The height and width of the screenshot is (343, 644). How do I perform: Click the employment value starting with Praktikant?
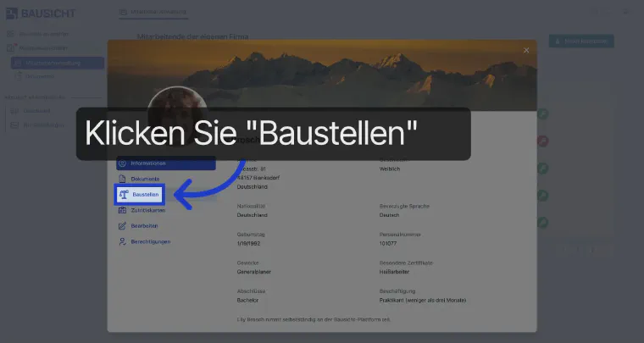tap(423, 301)
